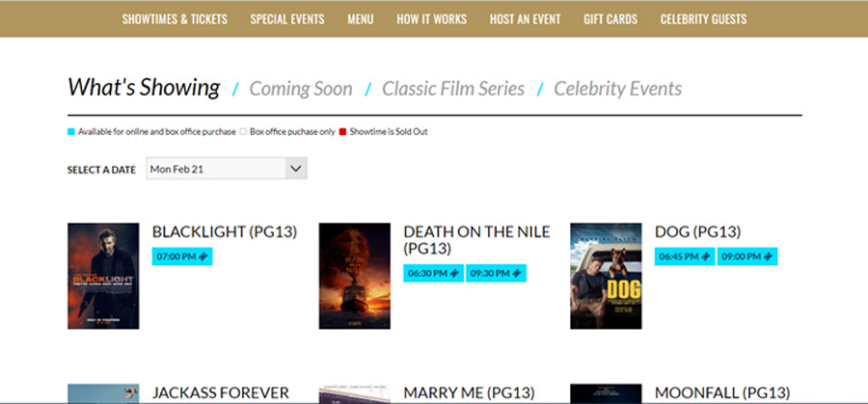Open Host An Event page

525,19
